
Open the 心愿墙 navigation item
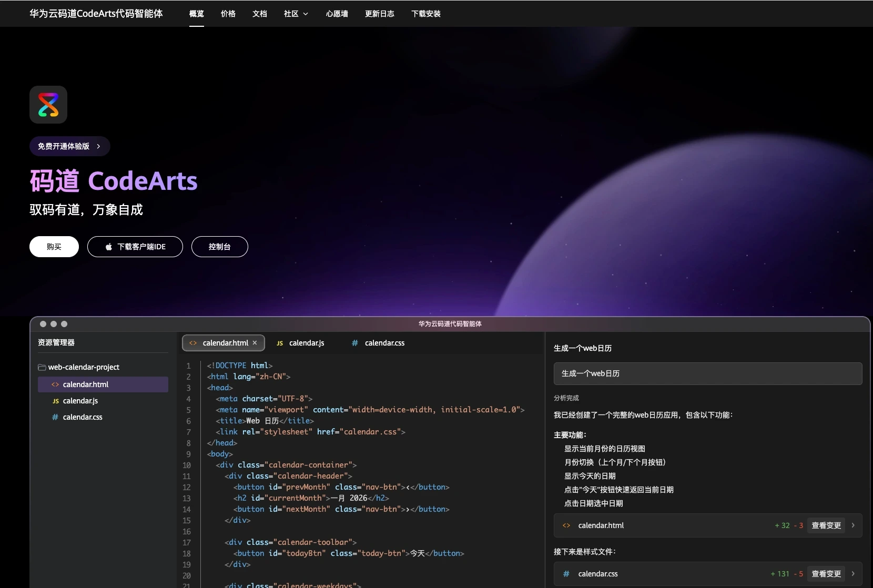tap(337, 14)
